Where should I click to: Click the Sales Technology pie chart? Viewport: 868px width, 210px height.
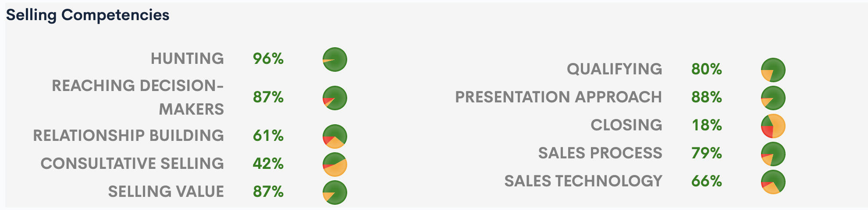(x=773, y=182)
